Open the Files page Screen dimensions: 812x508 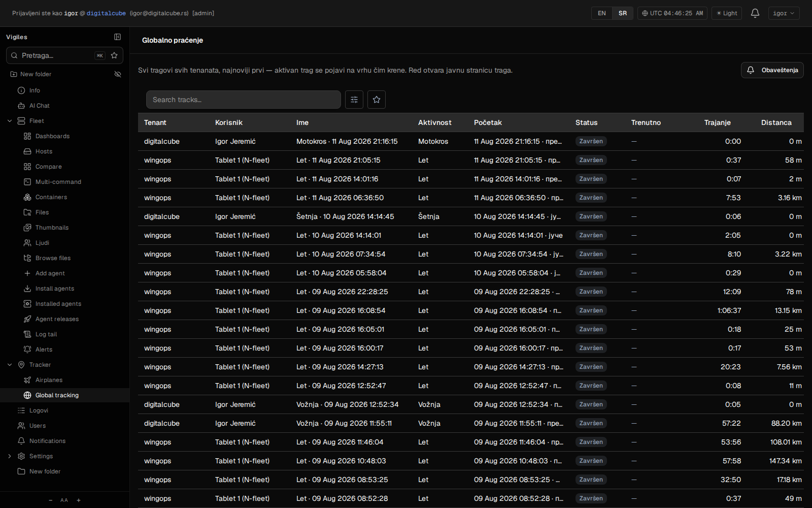click(42, 212)
